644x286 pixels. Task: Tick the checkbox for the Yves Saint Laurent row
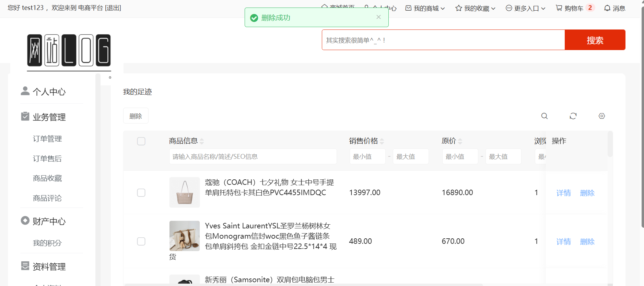click(141, 241)
